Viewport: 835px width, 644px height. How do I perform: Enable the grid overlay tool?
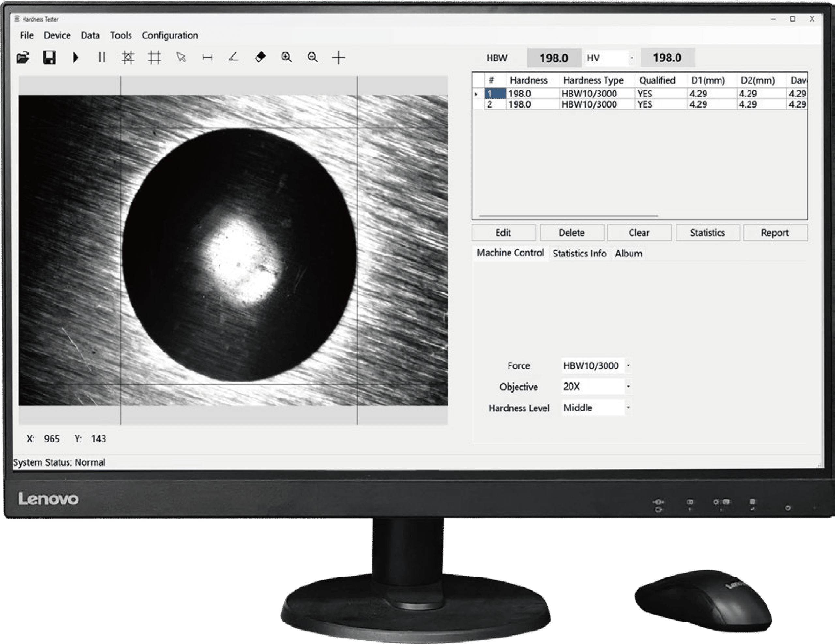click(155, 57)
